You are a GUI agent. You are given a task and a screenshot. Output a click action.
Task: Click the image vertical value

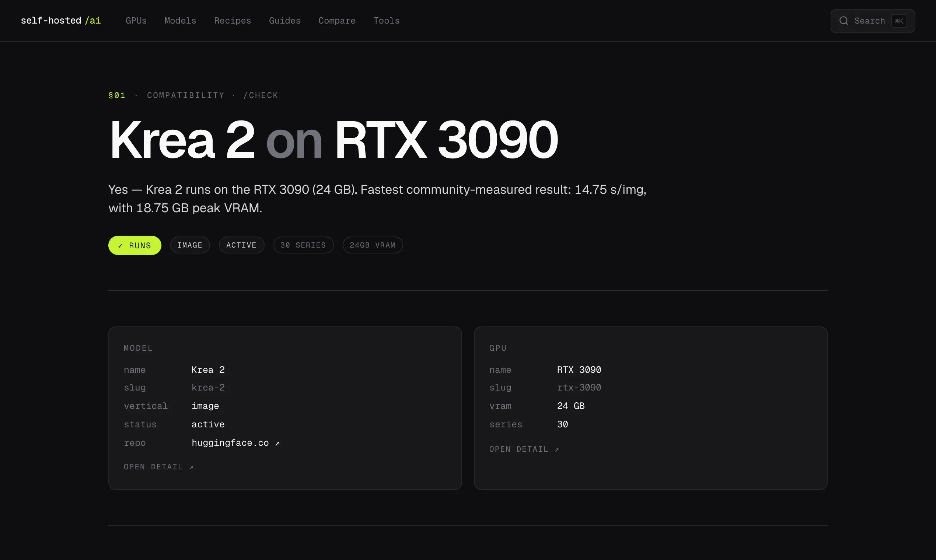(205, 406)
